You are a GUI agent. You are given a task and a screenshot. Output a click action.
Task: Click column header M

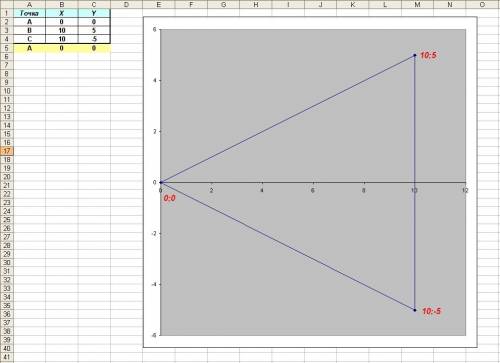(x=417, y=4)
